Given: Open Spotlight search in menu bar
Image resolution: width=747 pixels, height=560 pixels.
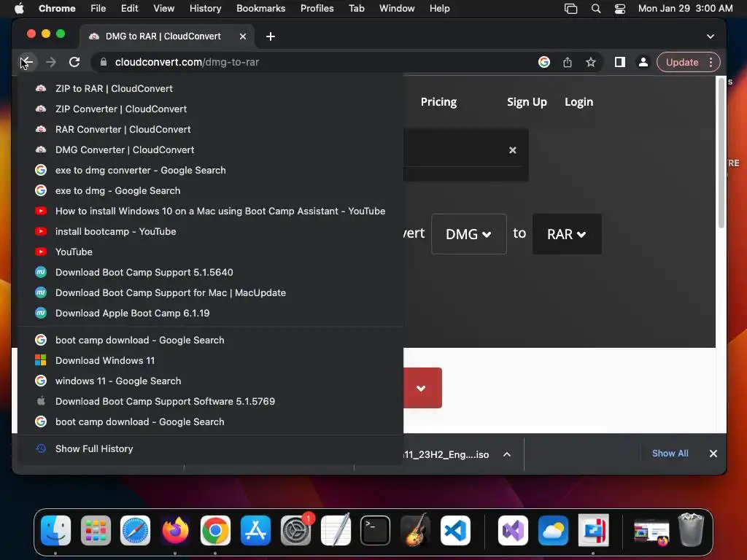Looking at the screenshot, I should click(x=595, y=9).
